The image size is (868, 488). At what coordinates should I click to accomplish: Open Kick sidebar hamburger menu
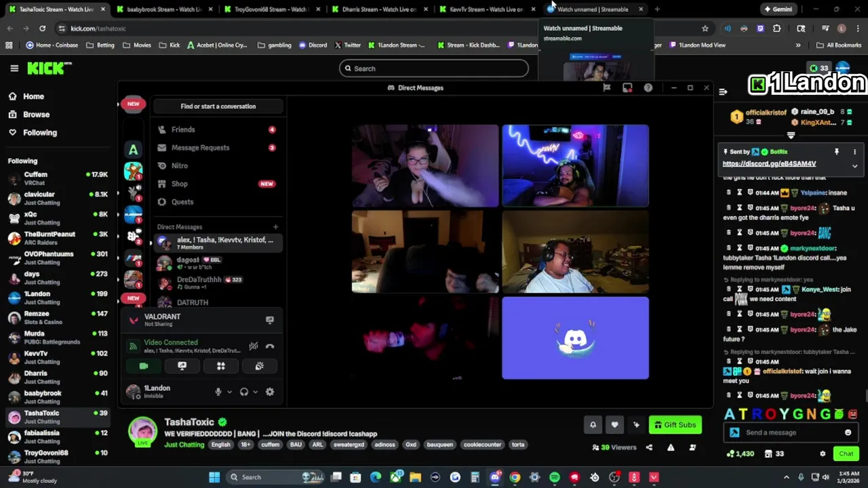[14, 68]
